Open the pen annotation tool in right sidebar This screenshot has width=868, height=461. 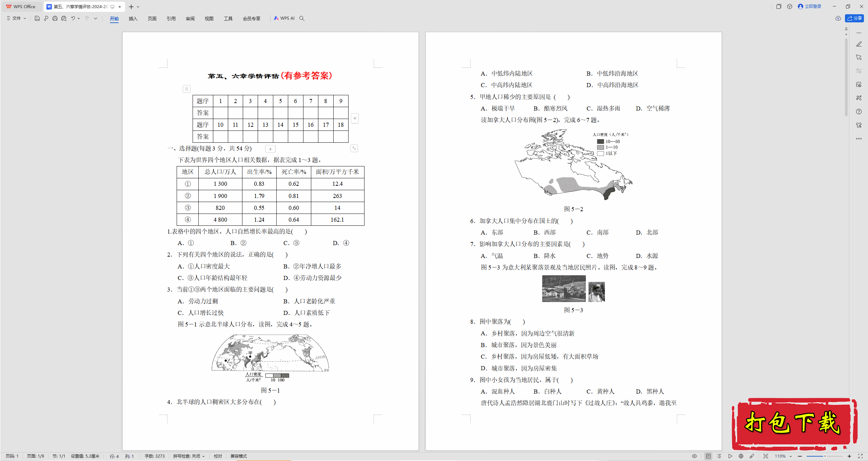pyautogui.click(x=859, y=44)
